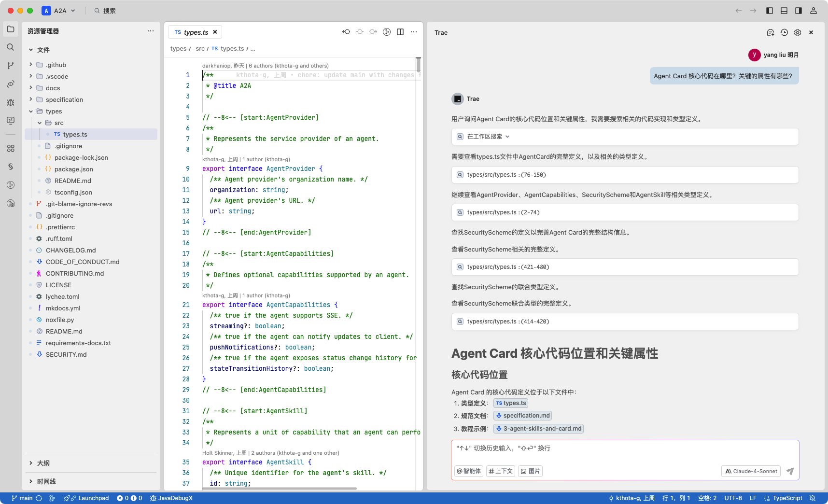The height and width of the screenshot is (504, 828).
Task: Send the chat message arrow
Action: coord(790,471)
